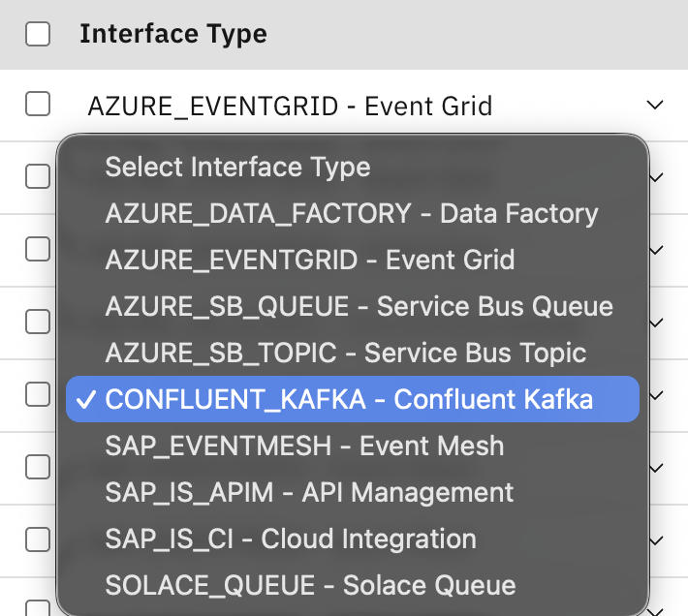Check the AZURE_EVENTGRID row checkbox
Screen dimensions: 688x616
38,104
